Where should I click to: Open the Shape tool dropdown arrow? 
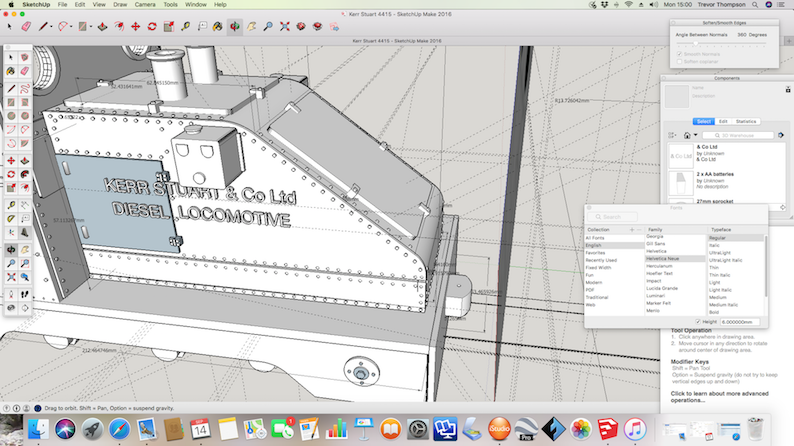click(91, 27)
